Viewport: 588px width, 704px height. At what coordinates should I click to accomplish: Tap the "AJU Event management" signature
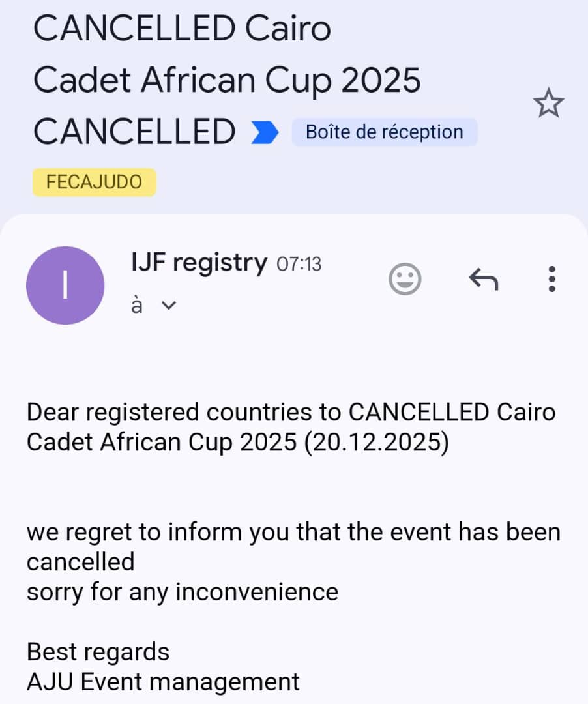(163, 682)
